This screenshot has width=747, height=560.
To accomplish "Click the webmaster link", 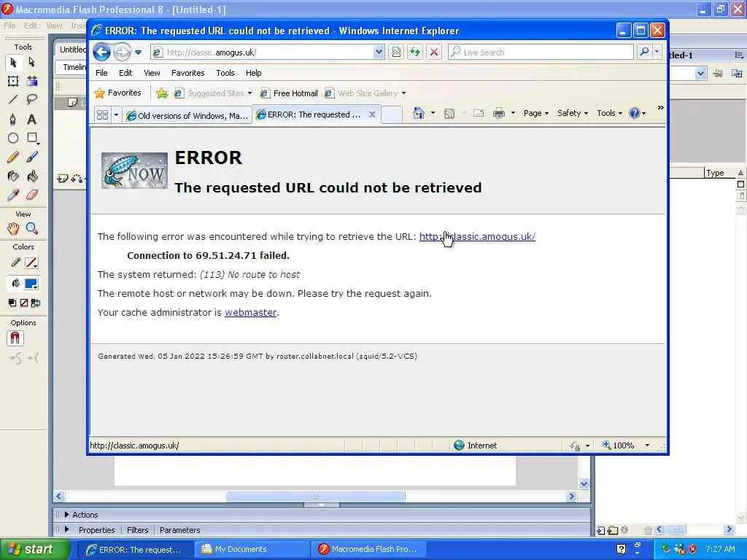I will click(x=251, y=312).
